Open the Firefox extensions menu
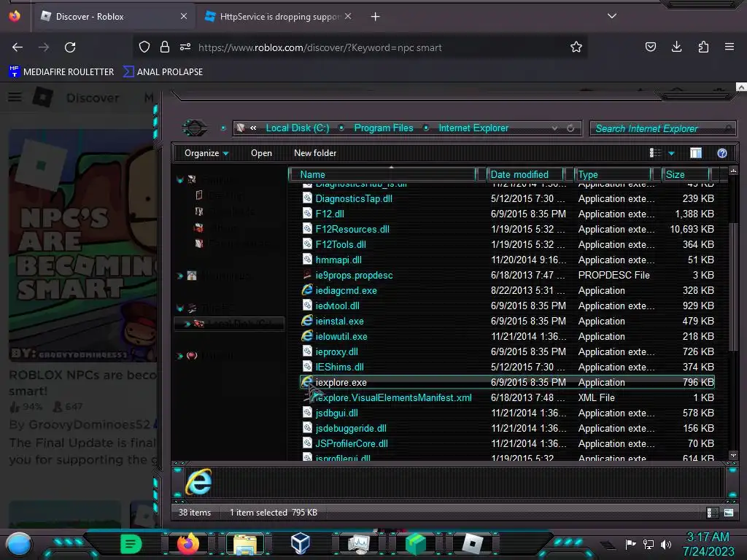This screenshot has height=560, width=747. click(x=703, y=47)
